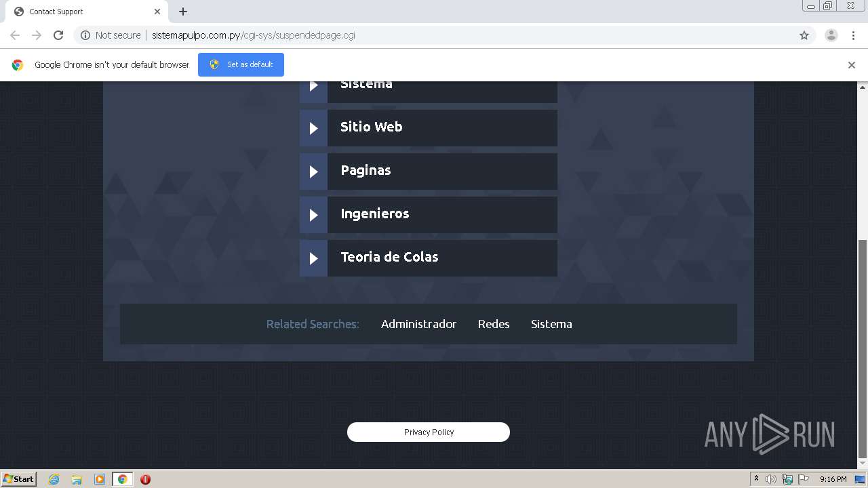This screenshot has height=488, width=868.
Task: Open the Ingenieros link
Action: (375, 213)
